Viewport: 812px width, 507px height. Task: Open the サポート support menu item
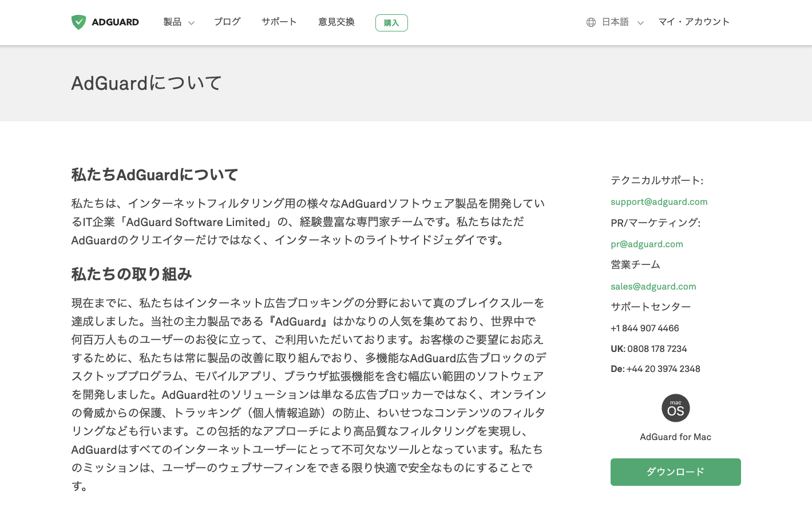pyautogui.click(x=279, y=22)
